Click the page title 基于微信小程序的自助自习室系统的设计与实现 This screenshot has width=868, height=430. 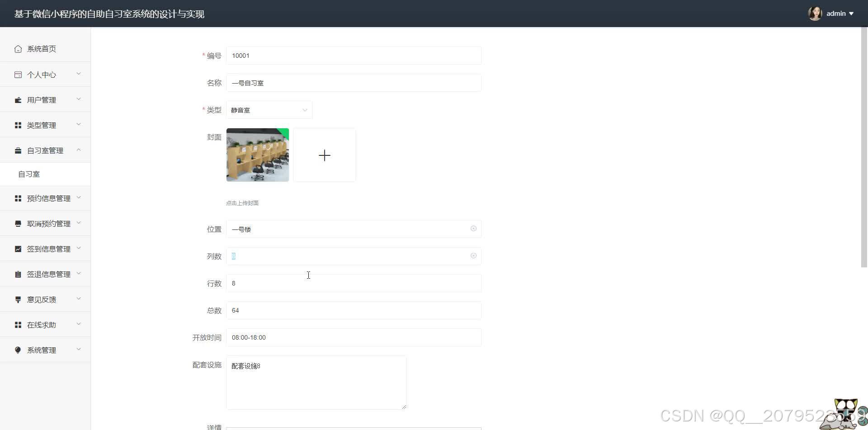[x=109, y=14]
